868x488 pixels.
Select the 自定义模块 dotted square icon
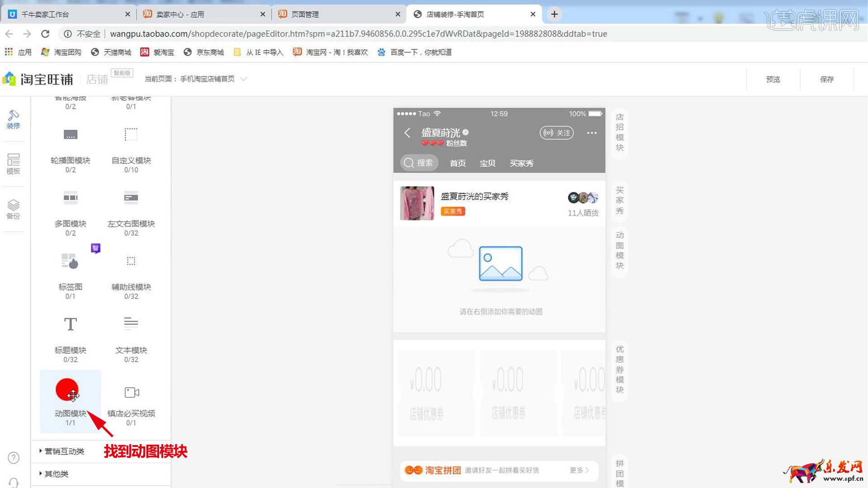[131, 135]
